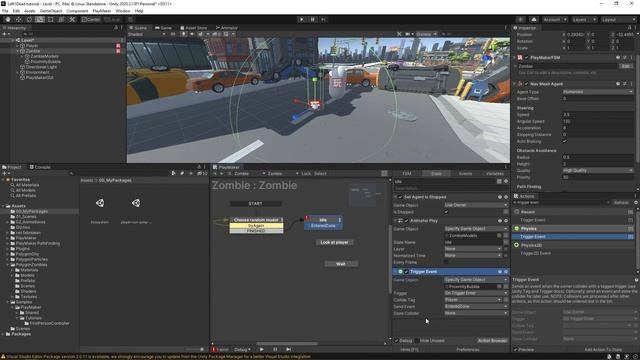Click the Action Browser button

point(492,340)
